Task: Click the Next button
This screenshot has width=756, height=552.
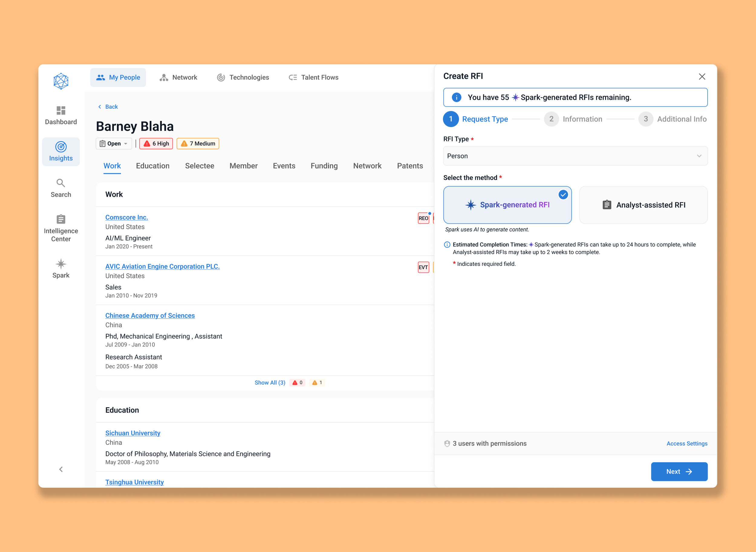Action: click(x=679, y=472)
